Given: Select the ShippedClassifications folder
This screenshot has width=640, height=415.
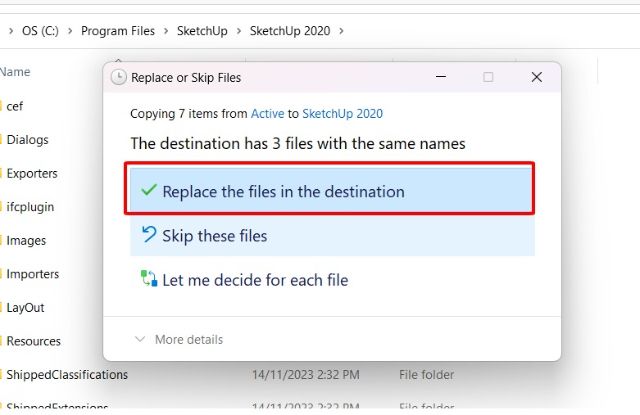Looking at the screenshot, I should click(67, 375).
